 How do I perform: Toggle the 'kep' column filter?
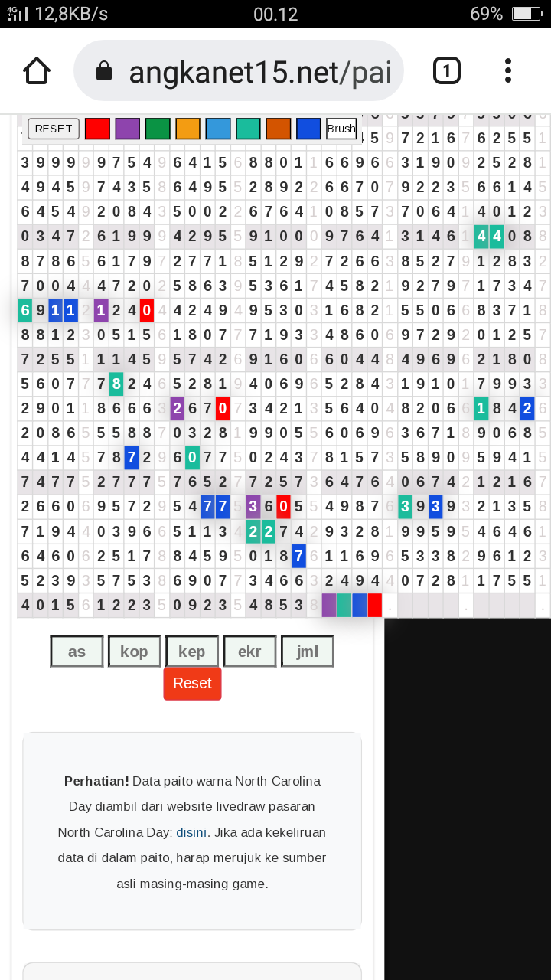(191, 652)
